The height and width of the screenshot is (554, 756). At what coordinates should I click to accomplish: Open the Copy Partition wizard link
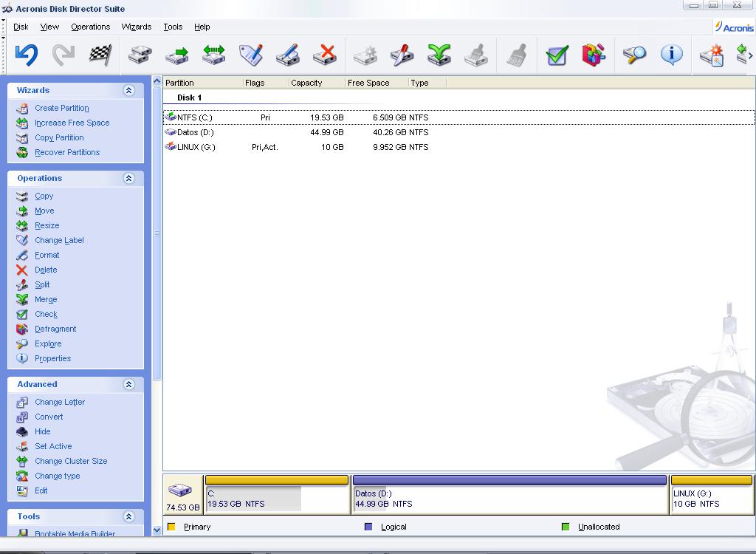point(59,137)
